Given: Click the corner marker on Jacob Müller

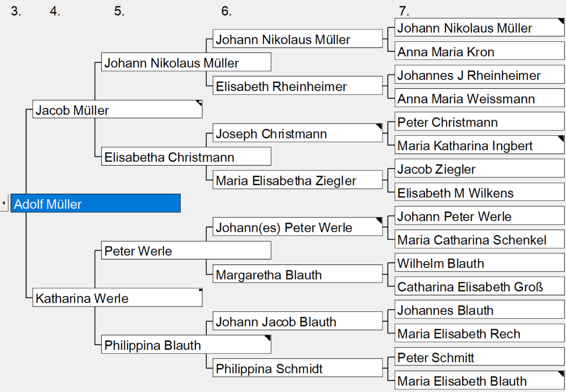Looking at the screenshot, I should [199, 103].
